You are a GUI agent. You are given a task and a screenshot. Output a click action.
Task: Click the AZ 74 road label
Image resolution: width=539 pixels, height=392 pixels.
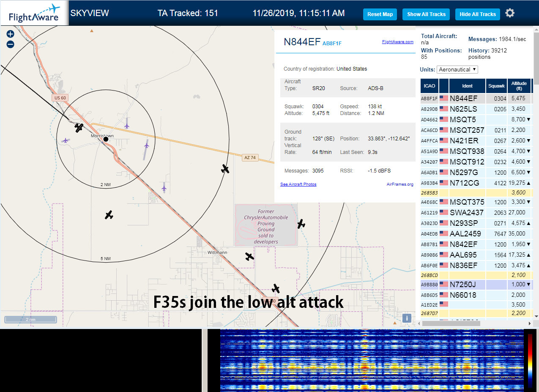coord(250,157)
